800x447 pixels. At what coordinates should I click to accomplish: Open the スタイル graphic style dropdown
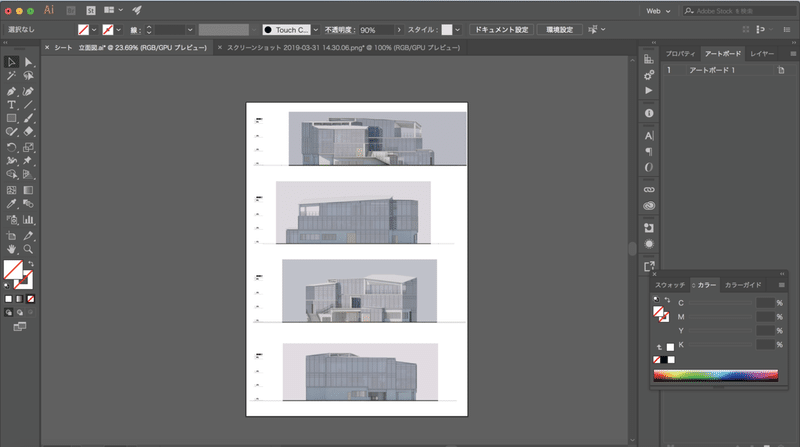click(x=458, y=30)
